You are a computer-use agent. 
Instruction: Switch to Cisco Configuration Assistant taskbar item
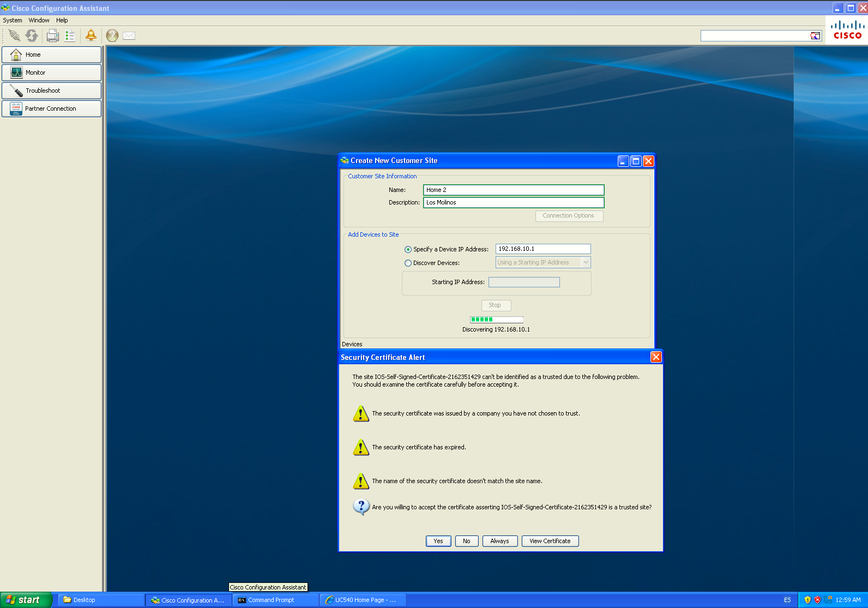pos(189,600)
